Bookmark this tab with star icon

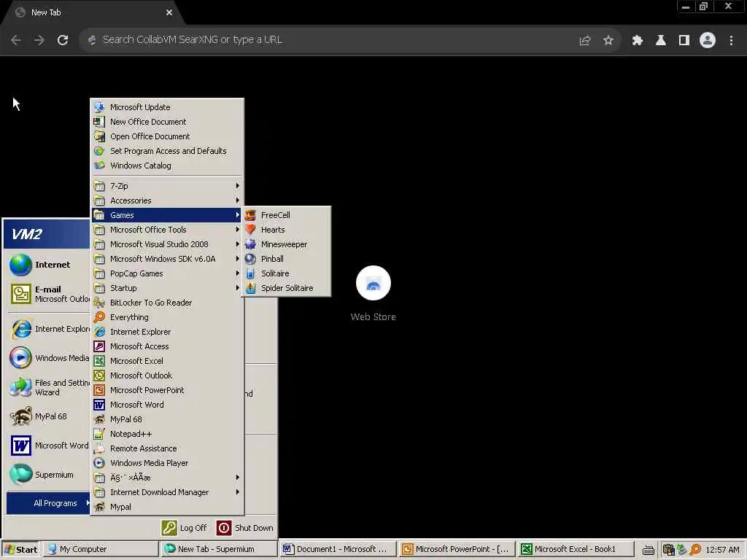608,41
